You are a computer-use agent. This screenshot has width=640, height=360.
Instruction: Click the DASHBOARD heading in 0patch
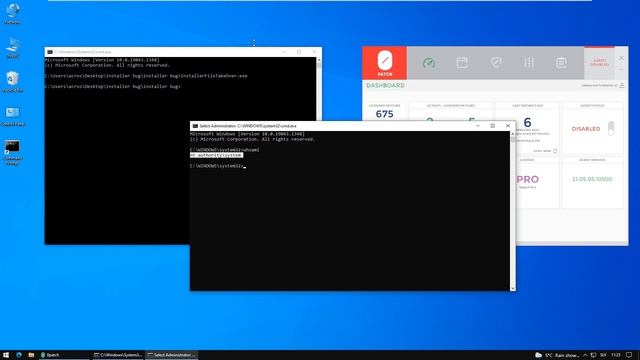[x=385, y=85]
